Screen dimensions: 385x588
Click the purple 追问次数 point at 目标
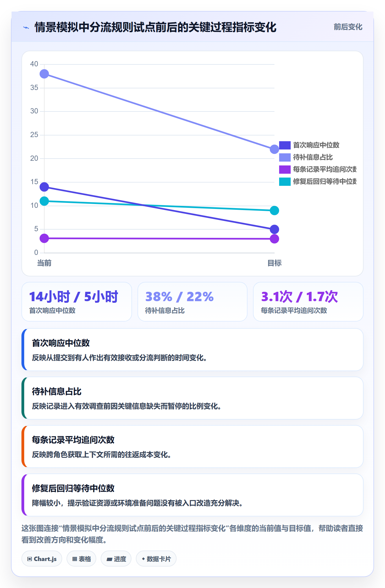(274, 239)
